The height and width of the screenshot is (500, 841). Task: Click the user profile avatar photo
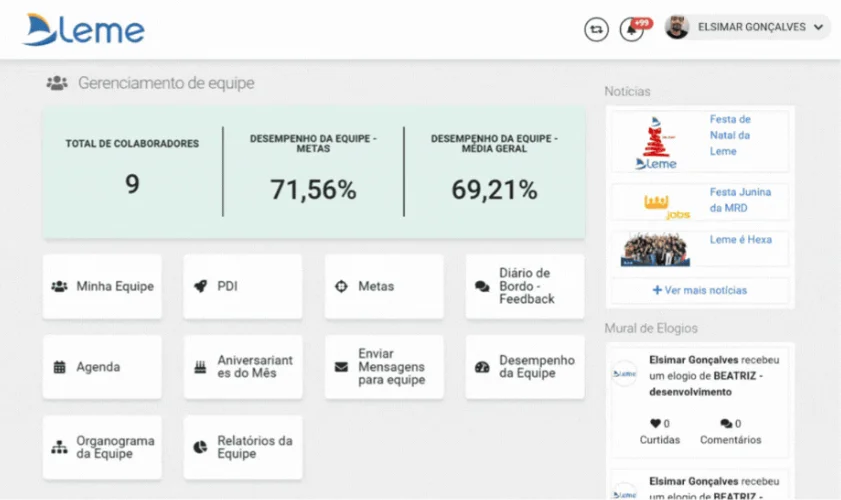(x=677, y=28)
